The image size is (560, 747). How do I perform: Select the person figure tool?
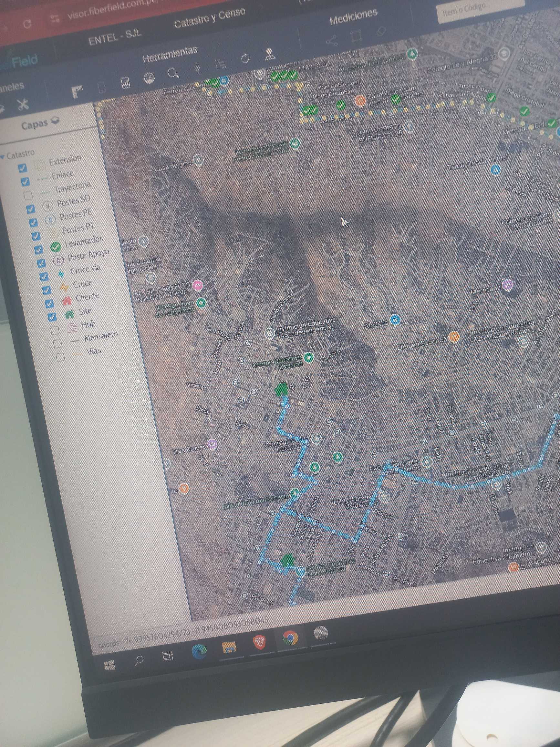(x=197, y=68)
